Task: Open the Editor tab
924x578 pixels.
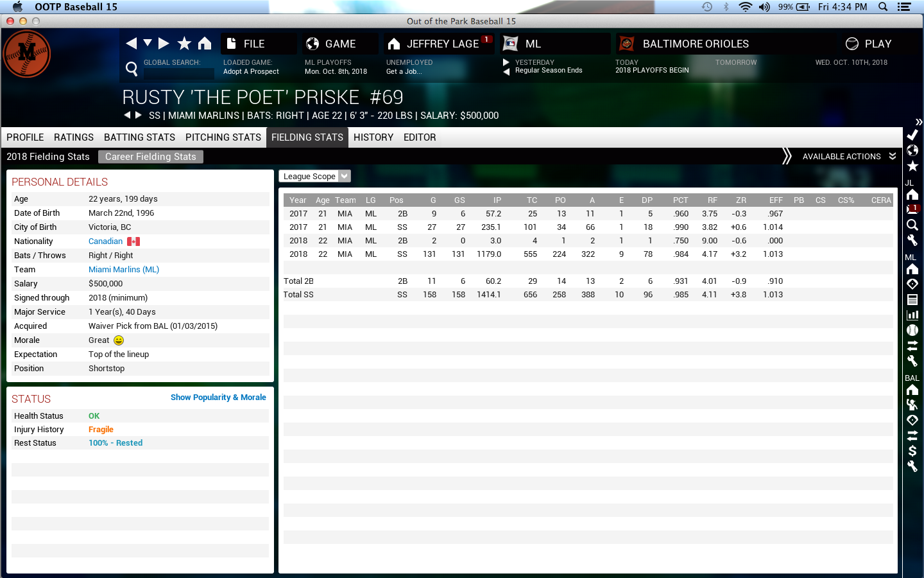Action: click(x=420, y=137)
